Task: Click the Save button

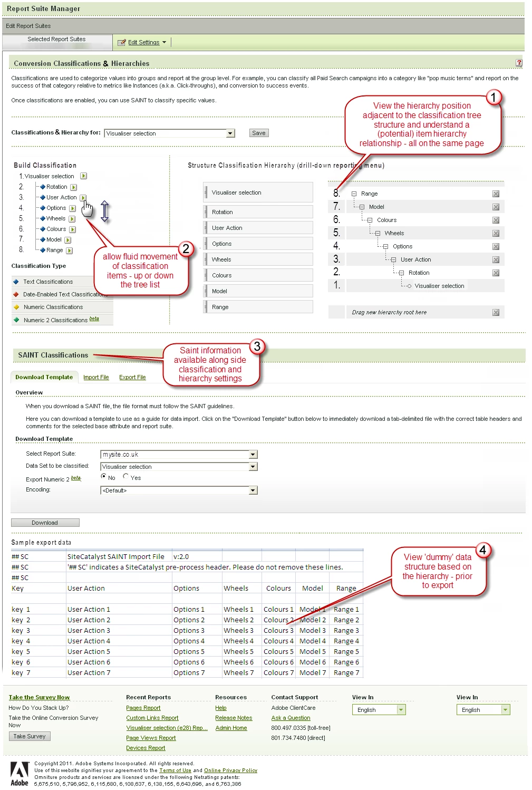Action: pos(259,133)
